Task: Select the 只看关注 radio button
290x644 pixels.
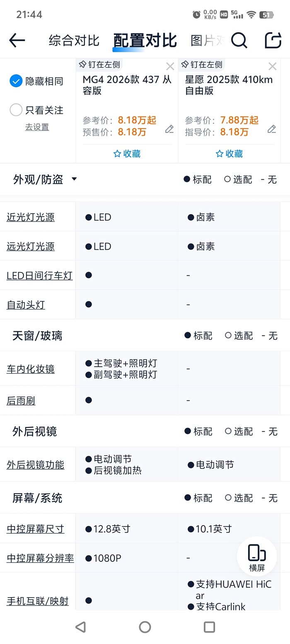Action: [x=16, y=110]
